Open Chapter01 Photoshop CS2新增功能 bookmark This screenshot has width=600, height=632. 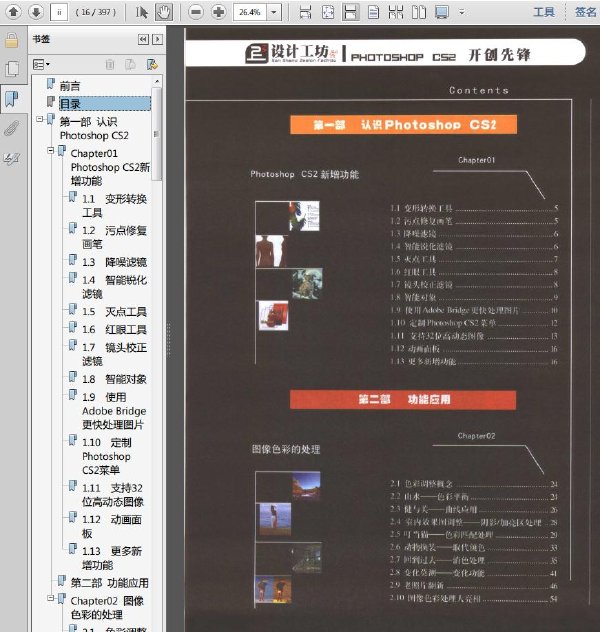110,167
